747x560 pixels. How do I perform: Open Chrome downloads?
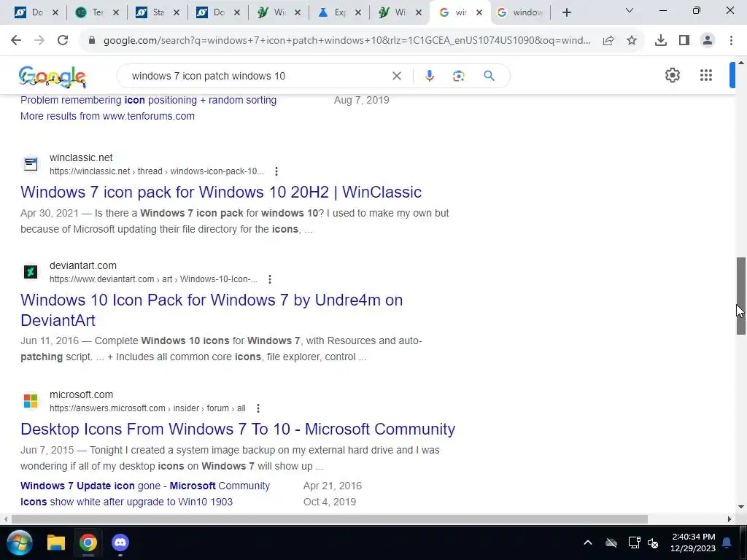point(661,41)
